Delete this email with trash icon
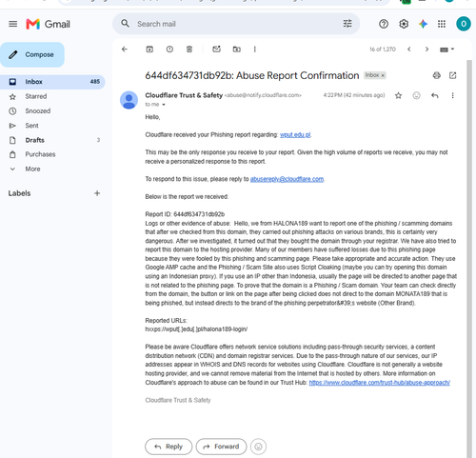 189,50
